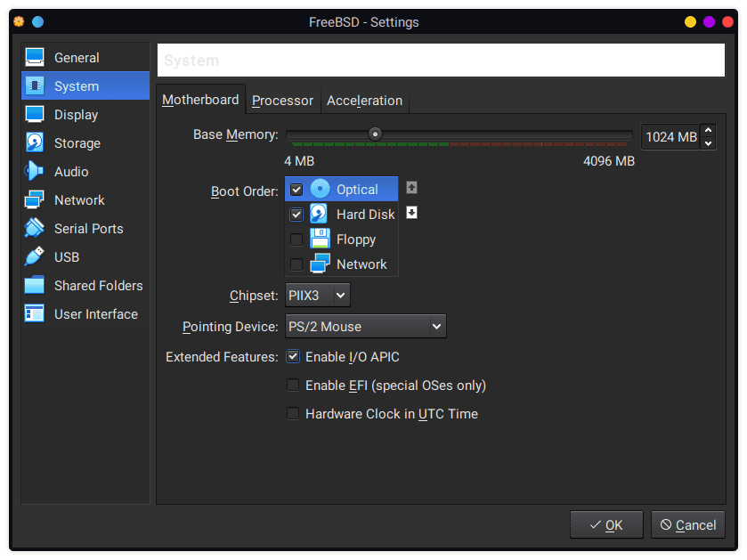
Task: Increase base memory with up arrow
Action: [x=709, y=131]
